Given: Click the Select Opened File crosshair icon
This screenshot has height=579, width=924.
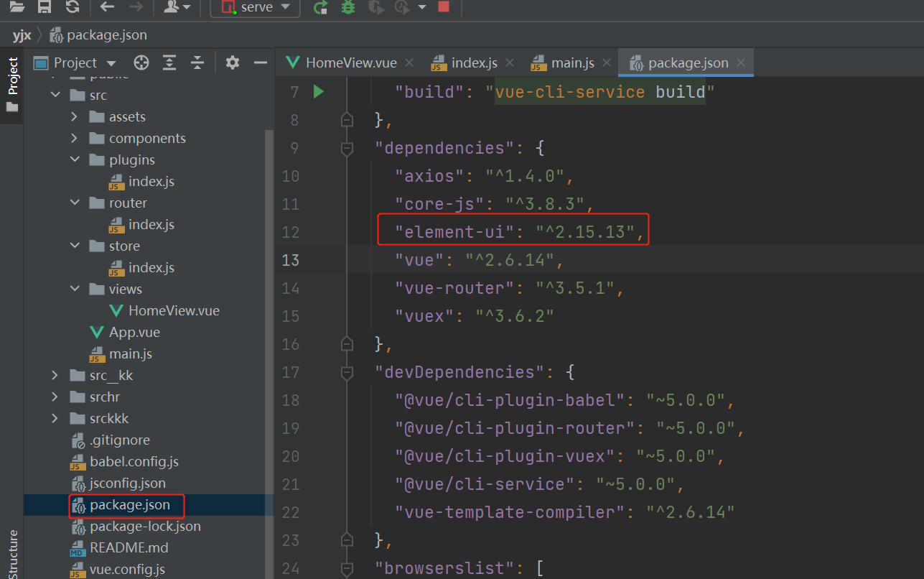Looking at the screenshot, I should [141, 62].
